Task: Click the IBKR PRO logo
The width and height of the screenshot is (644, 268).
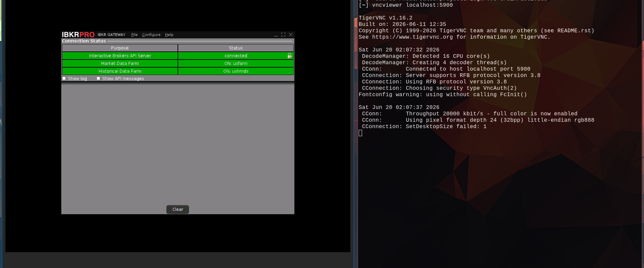Action: pyautogui.click(x=78, y=35)
